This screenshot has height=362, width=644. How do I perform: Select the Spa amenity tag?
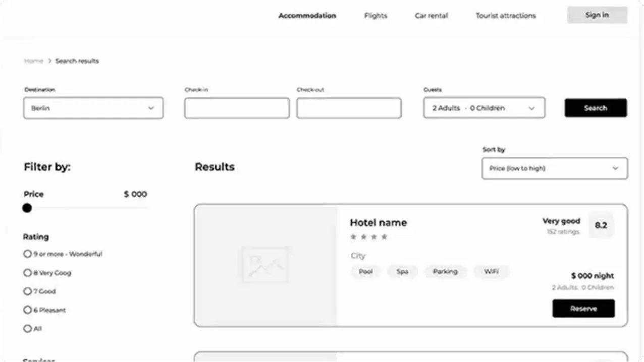click(402, 272)
